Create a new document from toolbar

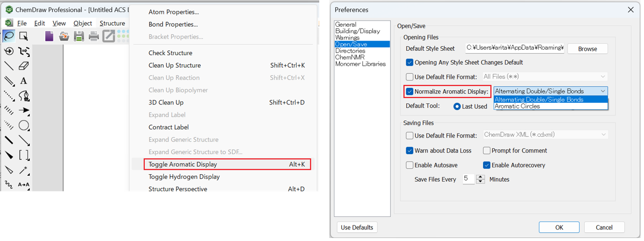click(x=49, y=36)
